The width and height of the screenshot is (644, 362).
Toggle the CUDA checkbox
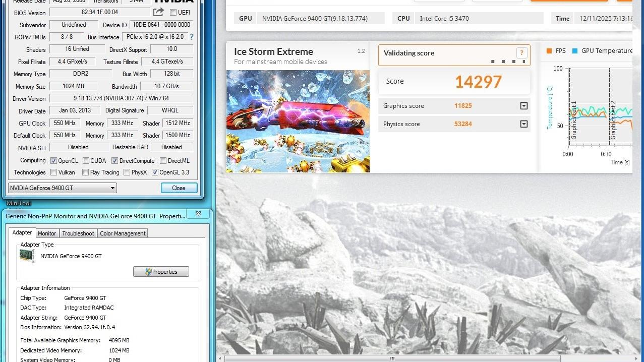pyautogui.click(x=86, y=161)
